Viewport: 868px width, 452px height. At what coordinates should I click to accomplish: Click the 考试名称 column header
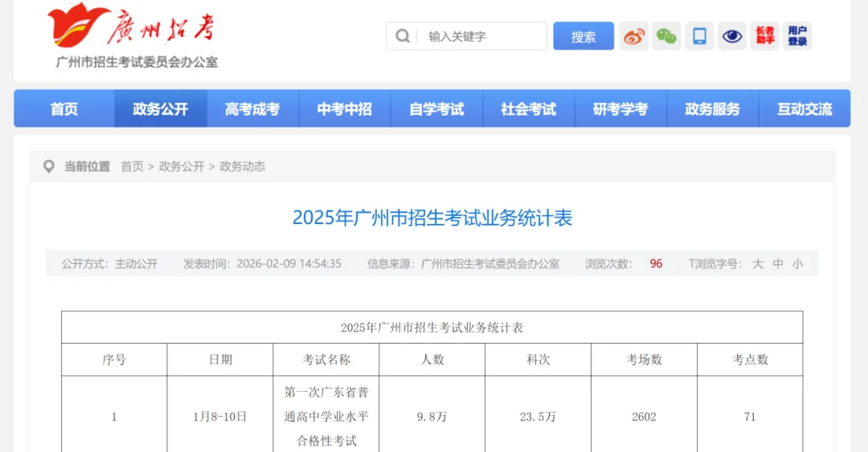326,360
